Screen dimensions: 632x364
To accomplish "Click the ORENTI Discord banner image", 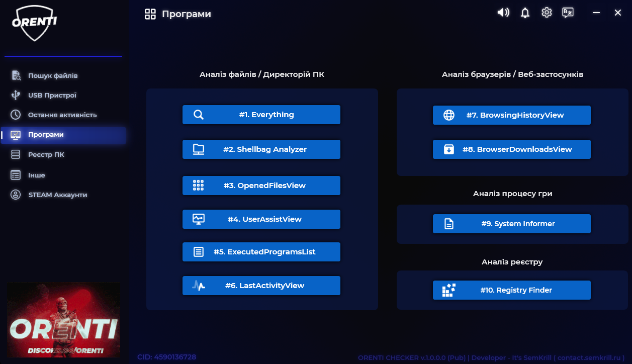I will (x=63, y=320).
